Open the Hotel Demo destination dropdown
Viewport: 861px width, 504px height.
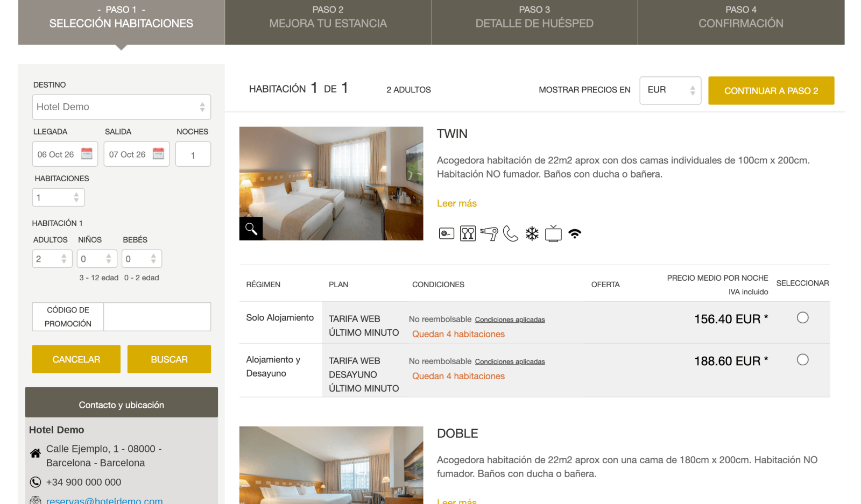click(x=122, y=107)
